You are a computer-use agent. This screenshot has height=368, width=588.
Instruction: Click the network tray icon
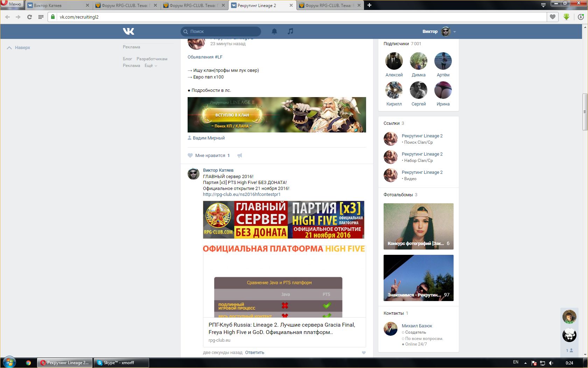pos(542,363)
